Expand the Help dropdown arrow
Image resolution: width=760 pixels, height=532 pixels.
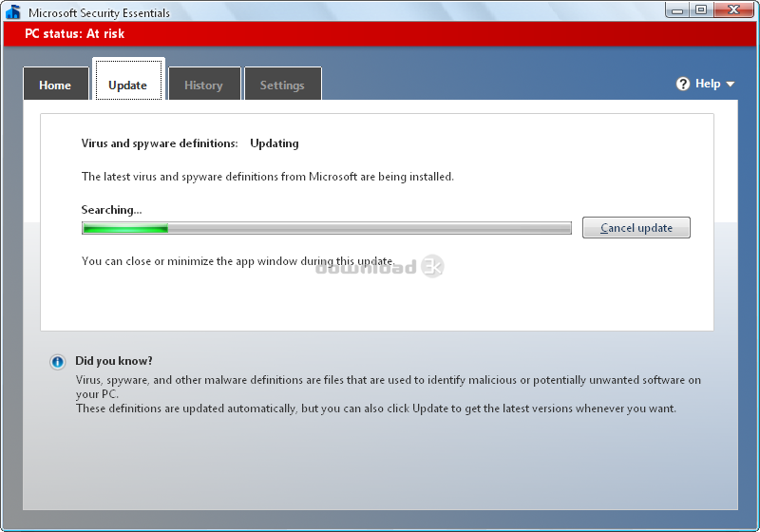click(731, 85)
